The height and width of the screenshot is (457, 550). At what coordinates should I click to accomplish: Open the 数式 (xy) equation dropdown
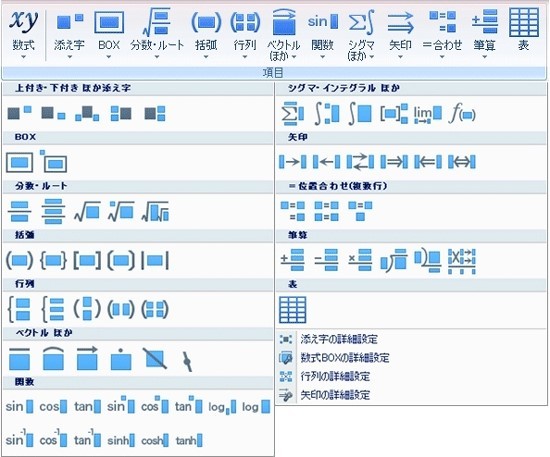[24, 34]
